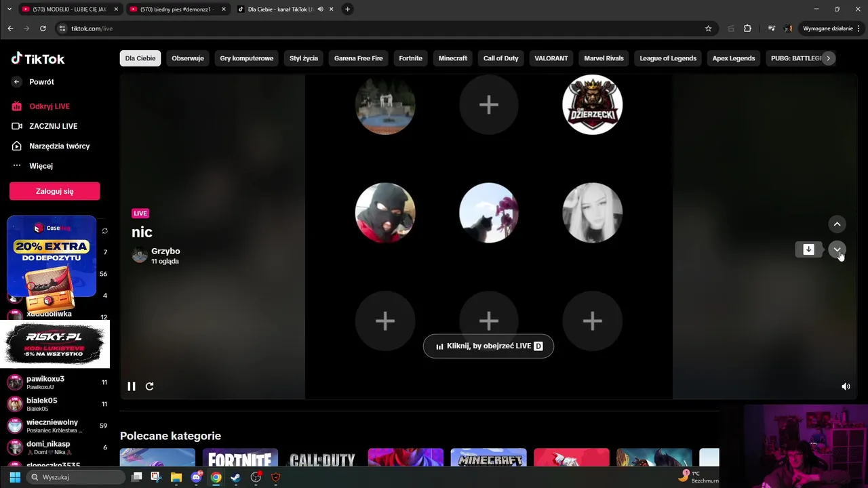
Task: Click the Wyszukaj taskbar search box
Action: point(77,477)
